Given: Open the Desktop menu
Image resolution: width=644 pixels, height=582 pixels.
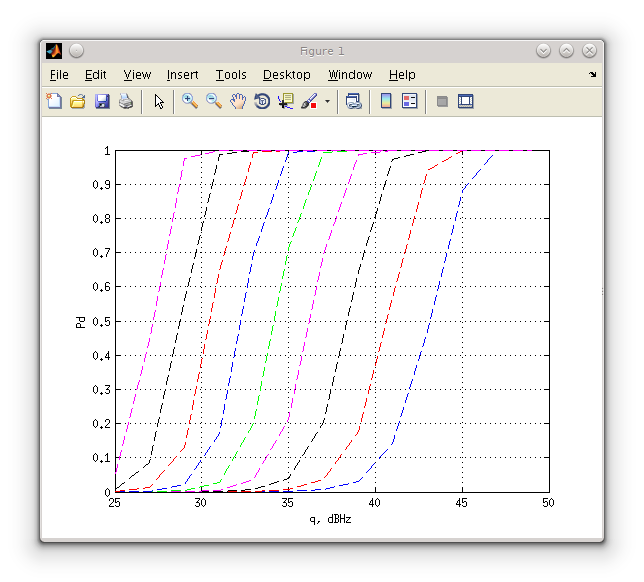Looking at the screenshot, I should (287, 75).
